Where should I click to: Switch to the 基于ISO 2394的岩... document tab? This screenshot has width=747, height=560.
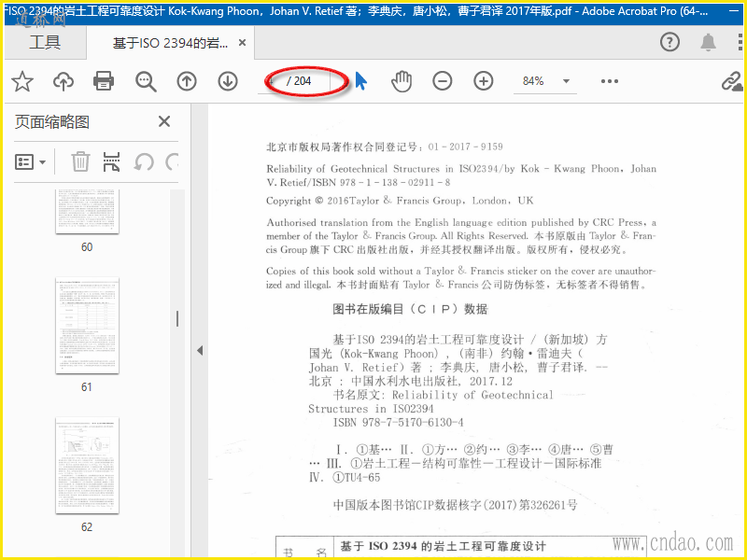[x=170, y=43]
